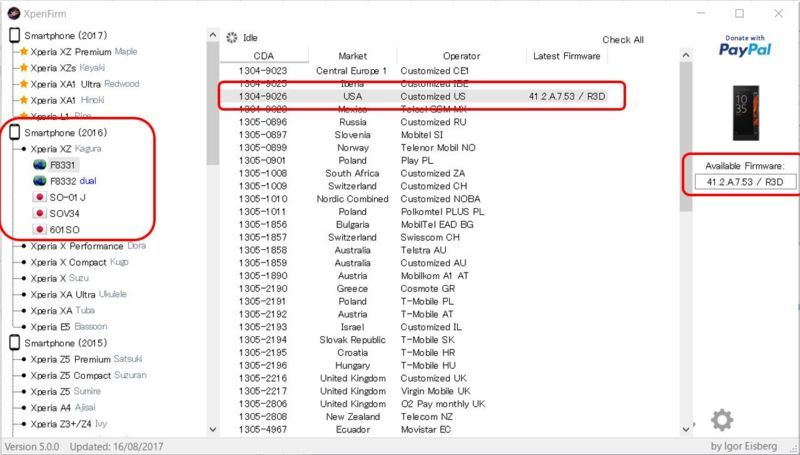This screenshot has width=800, height=455.
Task: Click the phone icon for Smartphone (2016)
Action: [x=15, y=133]
